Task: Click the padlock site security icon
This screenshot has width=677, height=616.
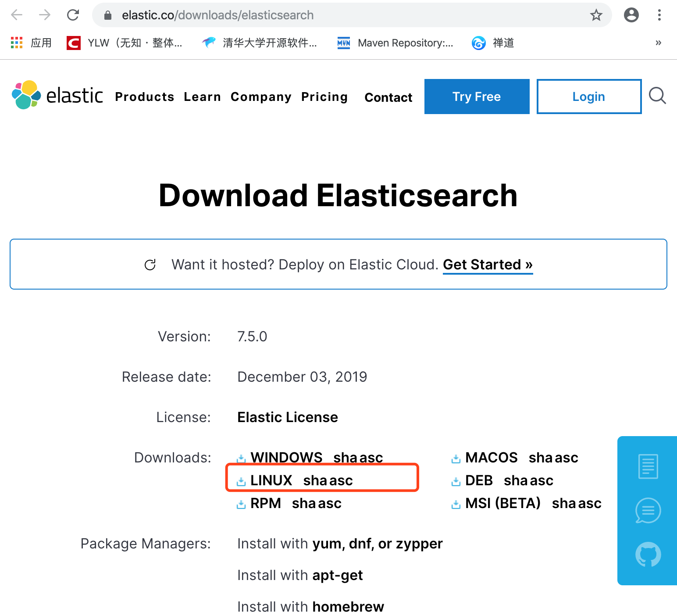Action: [x=108, y=15]
